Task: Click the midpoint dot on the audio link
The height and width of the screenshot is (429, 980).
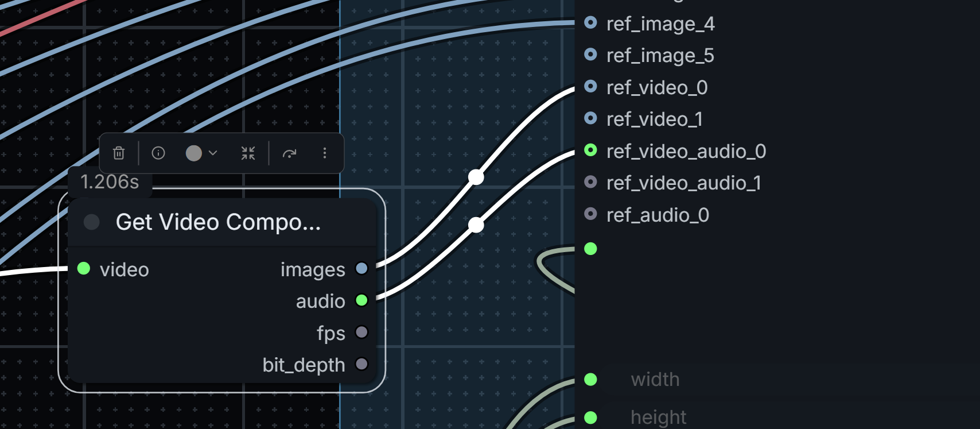Action: (476, 225)
